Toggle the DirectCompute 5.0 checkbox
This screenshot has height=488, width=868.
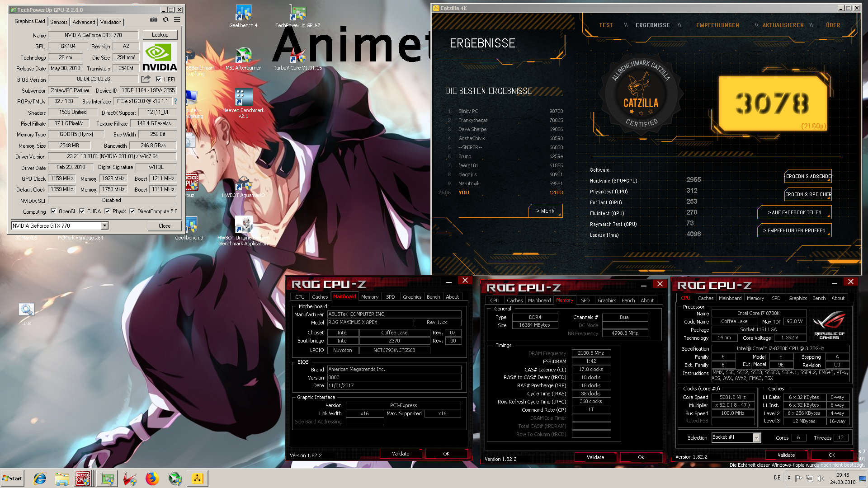[132, 211]
